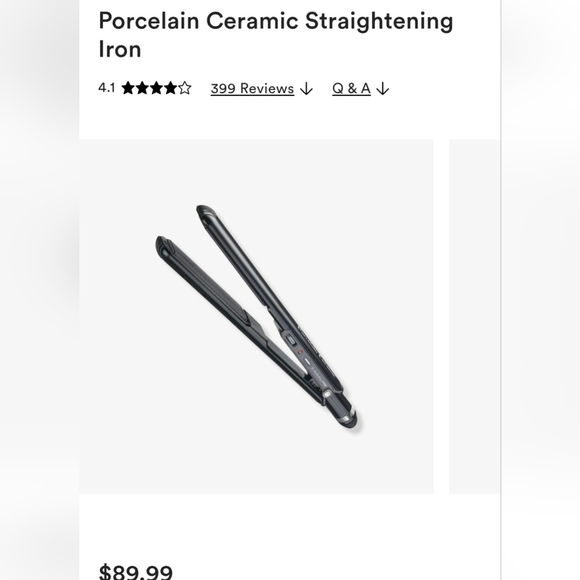The image size is (580, 580).
Task: Click the down arrow beside 399 Reviews
Action: point(306,89)
